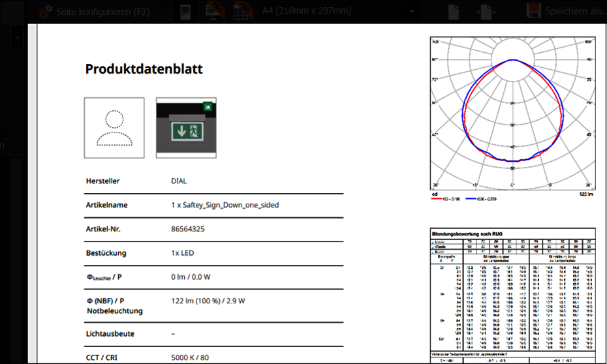Click the polar light distribution diagram
Screen dimensions: 607x364
(512, 114)
